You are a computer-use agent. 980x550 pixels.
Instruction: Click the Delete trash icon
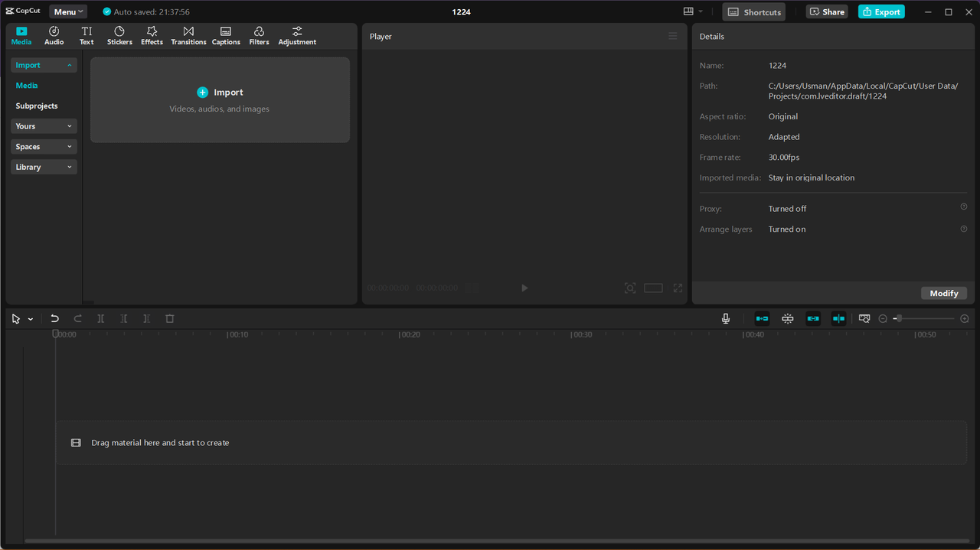(170, 319)
